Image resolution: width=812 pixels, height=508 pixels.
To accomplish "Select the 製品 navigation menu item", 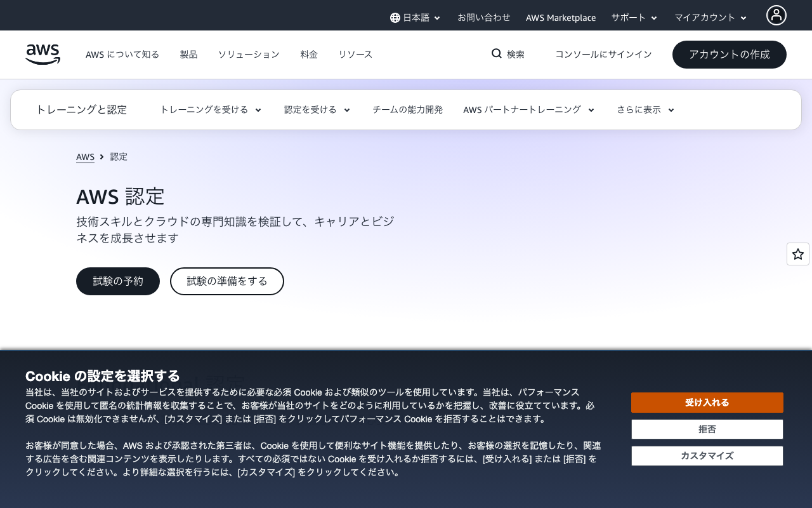I will pos(188,55).
